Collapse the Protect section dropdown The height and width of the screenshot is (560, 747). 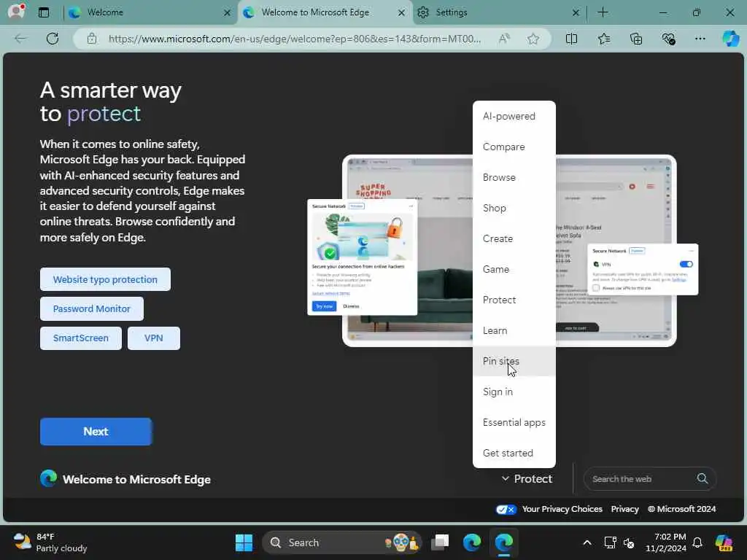coord(527,478)
